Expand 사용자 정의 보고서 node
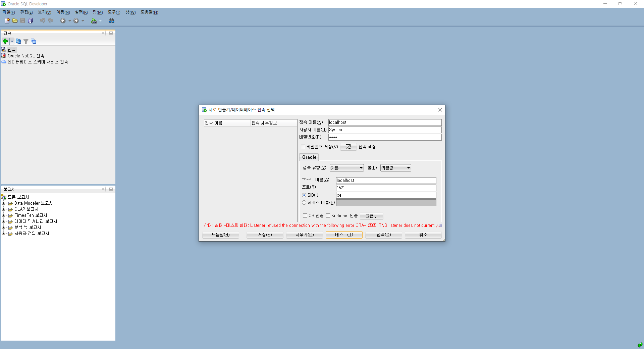Viewport: 644px width, 349px height. [x=3, y=233]
